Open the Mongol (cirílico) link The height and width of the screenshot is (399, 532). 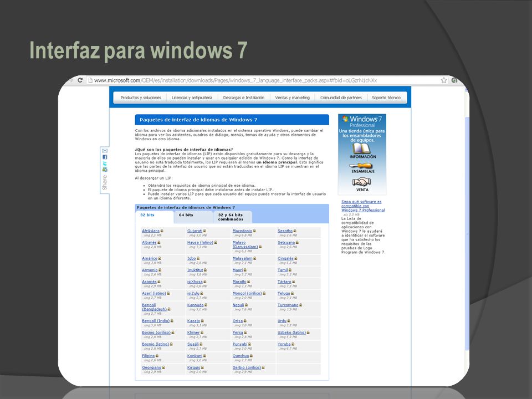[x=247, y=294]
